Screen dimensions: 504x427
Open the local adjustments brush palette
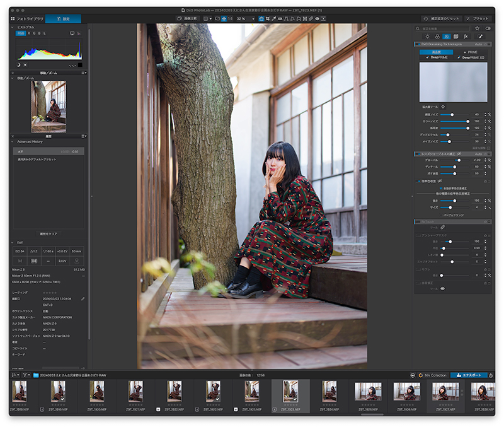click(x=480, y=37)
